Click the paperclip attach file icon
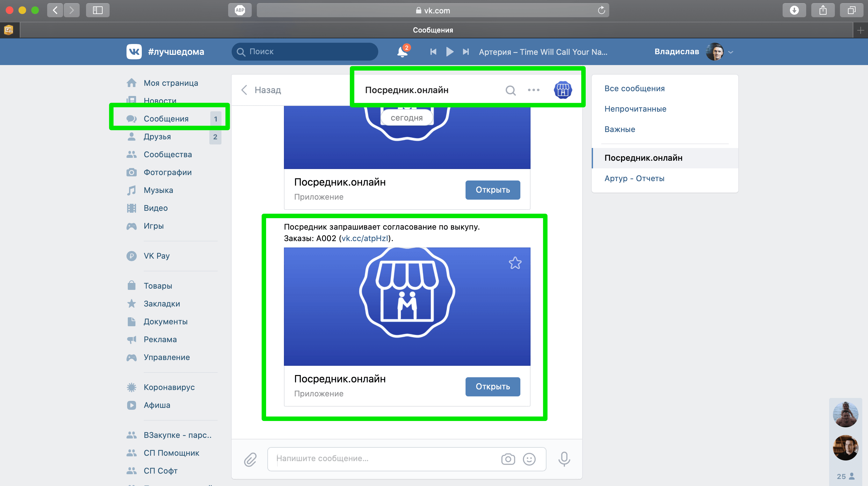Viewport: 868px width, 486px height. point(250,459)
